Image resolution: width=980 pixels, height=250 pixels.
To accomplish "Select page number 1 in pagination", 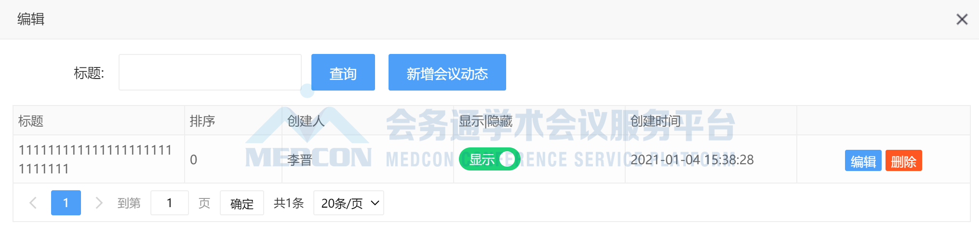I will (x=66, y=203).
